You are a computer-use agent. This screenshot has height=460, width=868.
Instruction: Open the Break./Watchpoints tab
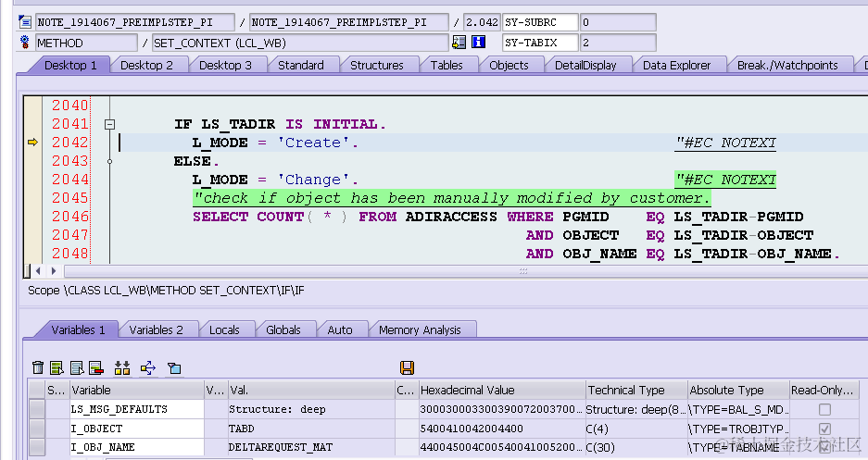[x=787, y=65]
